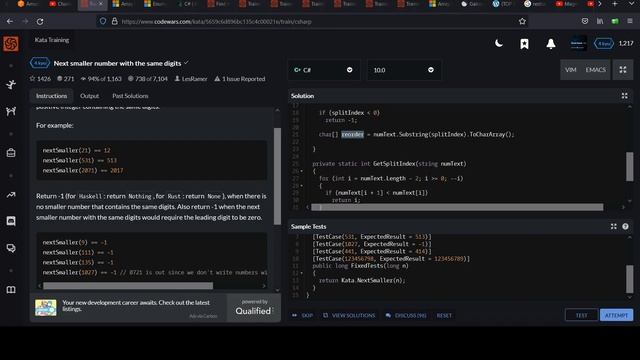Open the C# language dropdown
The height and width of the screenshot is (360, 640).
click(323, 70)
